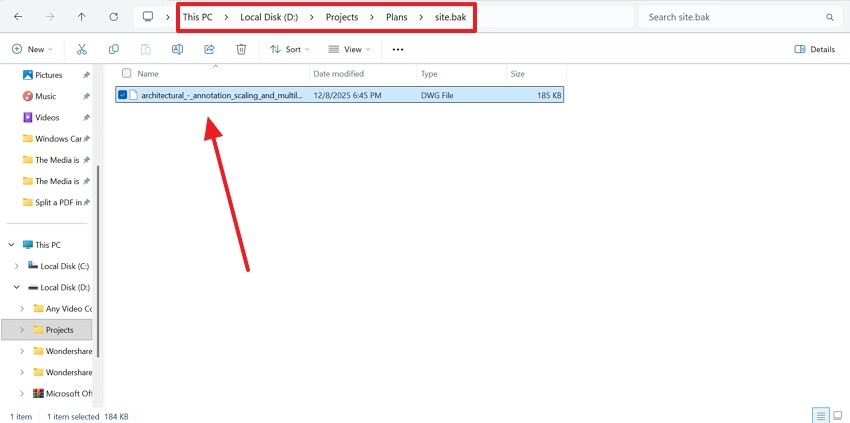Open Pictures in quick access
850x423 pixels.
49,75
